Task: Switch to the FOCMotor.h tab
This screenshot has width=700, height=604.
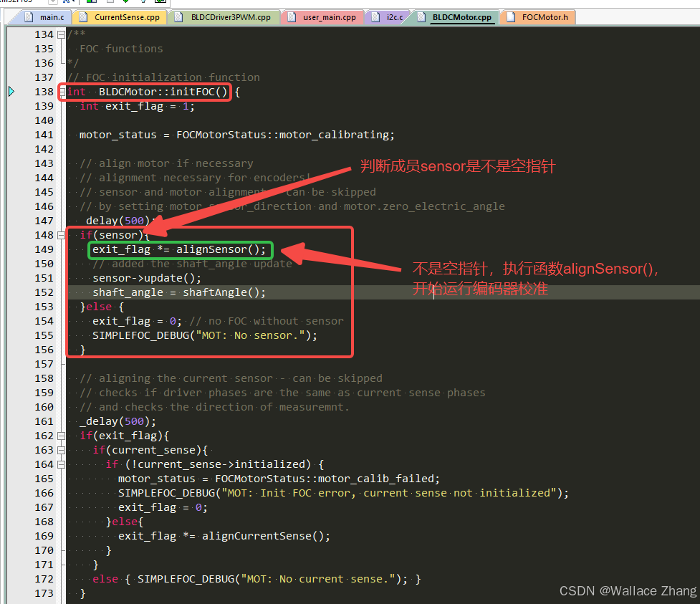Action: click(x=538, y=17)
